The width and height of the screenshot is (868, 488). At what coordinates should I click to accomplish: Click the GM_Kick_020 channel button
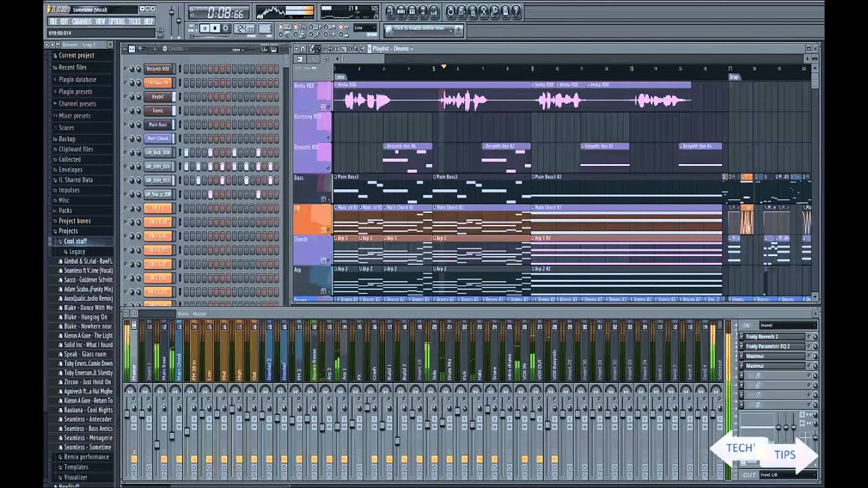tap(158, 152)
